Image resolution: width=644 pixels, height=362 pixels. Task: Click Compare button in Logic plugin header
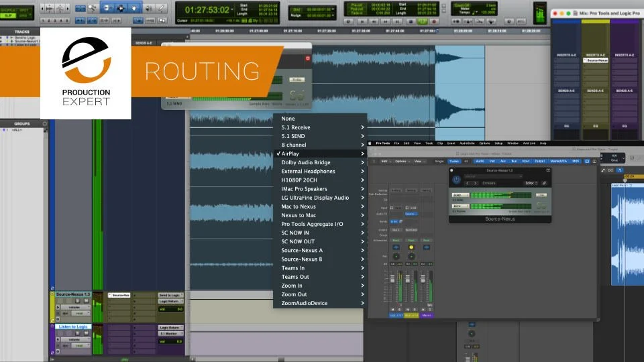point(489,184)
